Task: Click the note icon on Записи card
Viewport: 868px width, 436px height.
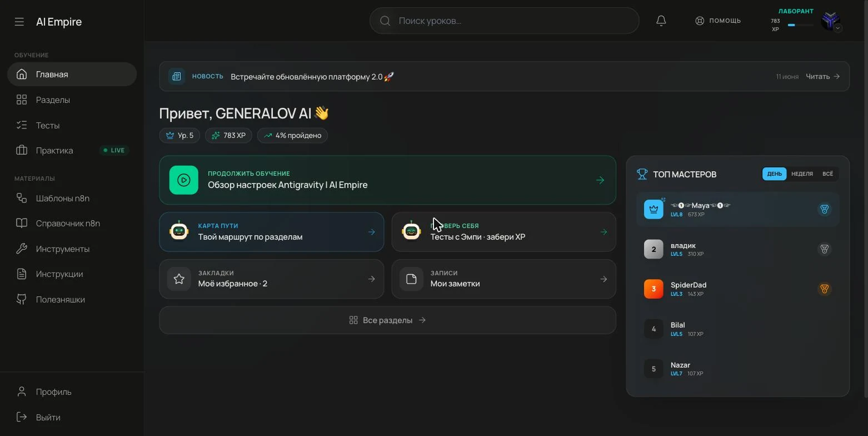Action: (411, 279)
